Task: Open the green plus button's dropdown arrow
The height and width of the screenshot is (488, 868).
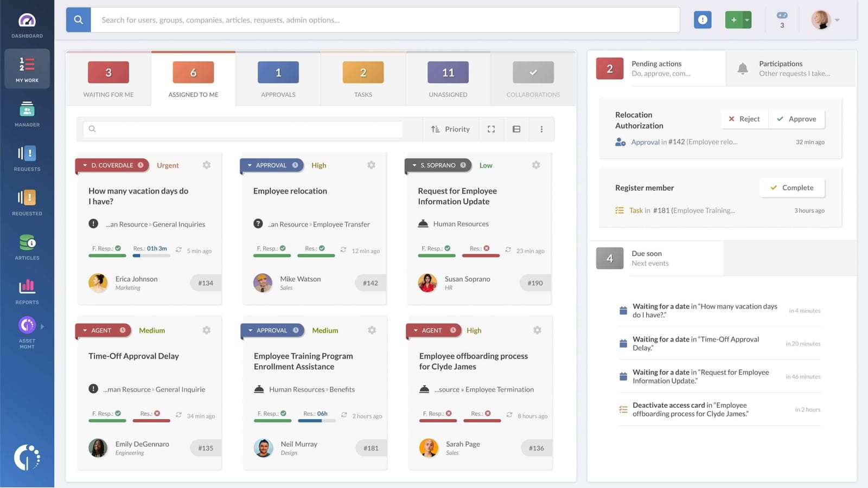Action: click(x=746, y=19)
